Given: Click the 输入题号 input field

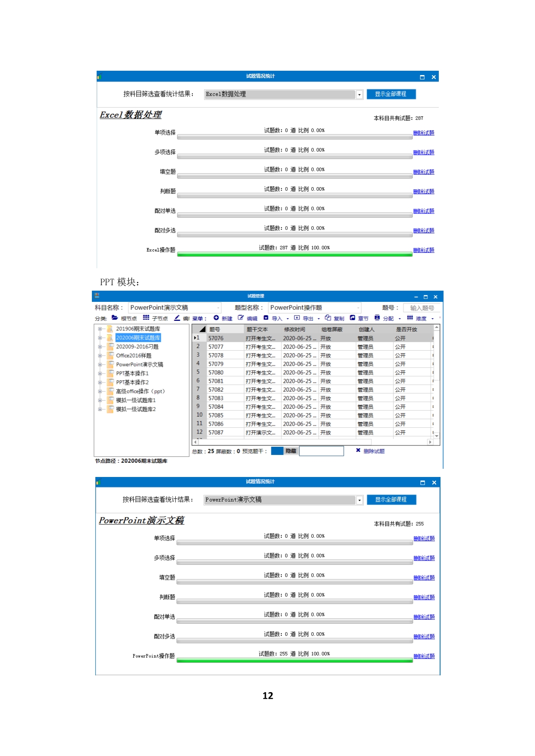Looking at the screenshot, I should [421, 308].
